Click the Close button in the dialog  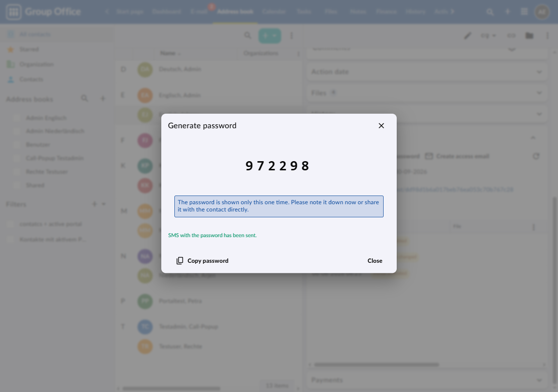coord(375,261)
